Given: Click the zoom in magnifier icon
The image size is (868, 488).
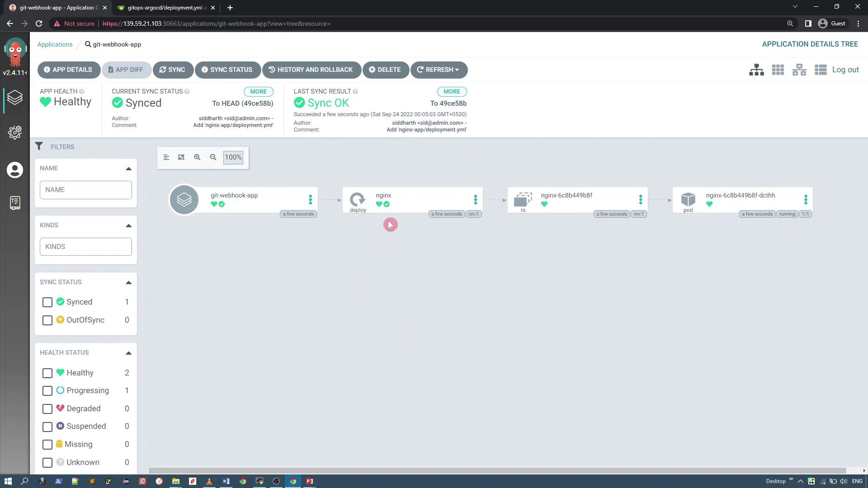Looking at the screenshot, I should click(x=197, y=157).
